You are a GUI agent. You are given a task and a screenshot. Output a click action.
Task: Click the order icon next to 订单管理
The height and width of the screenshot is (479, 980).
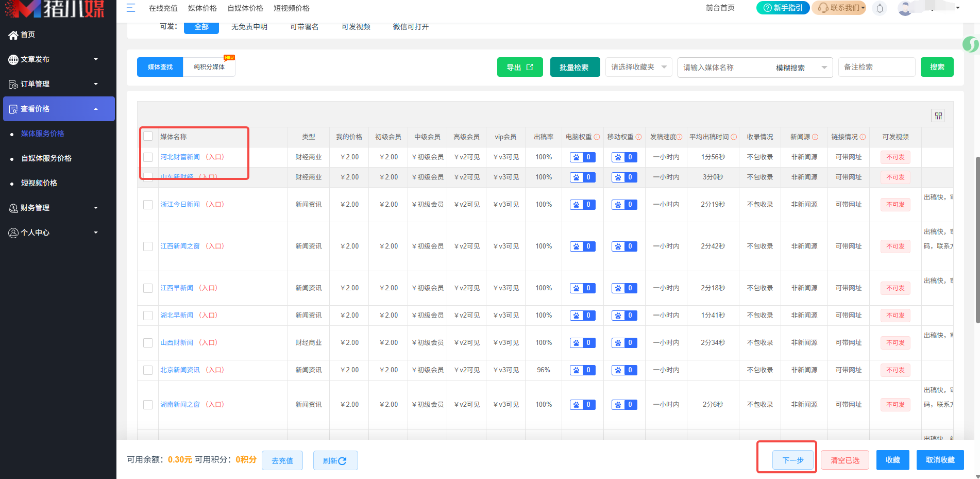click(13, 84)
